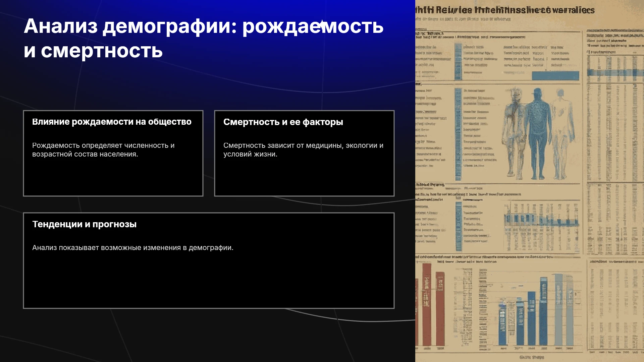The image size is (644, 362).
Task: Click the blue human figure in the infographic
Action: coord(538,133)
